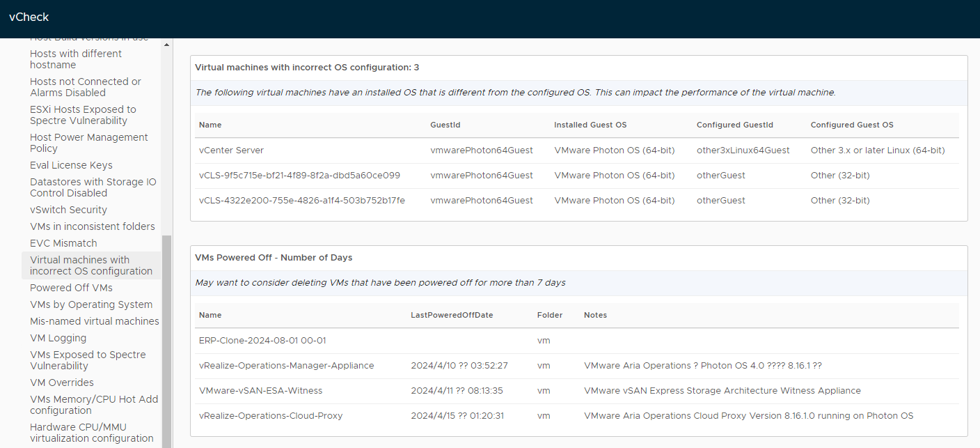Select 'vRealize-Operations-Cloud-Proxy' name cell
This screenshot has height=448, width=980.
pyautogui.click(x=271, y=415)
